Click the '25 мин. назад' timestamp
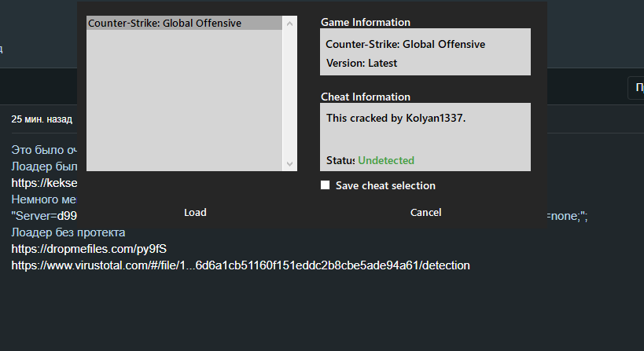Viewport: 644px width, 351px height. pyautogui.click(x=42, y=119)
